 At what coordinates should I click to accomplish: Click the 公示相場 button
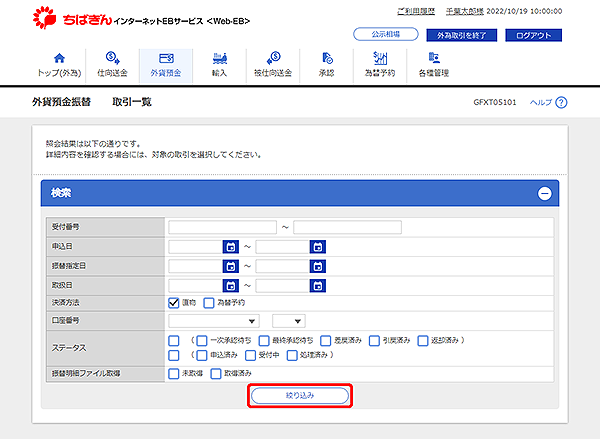click(x=386, y=34)
